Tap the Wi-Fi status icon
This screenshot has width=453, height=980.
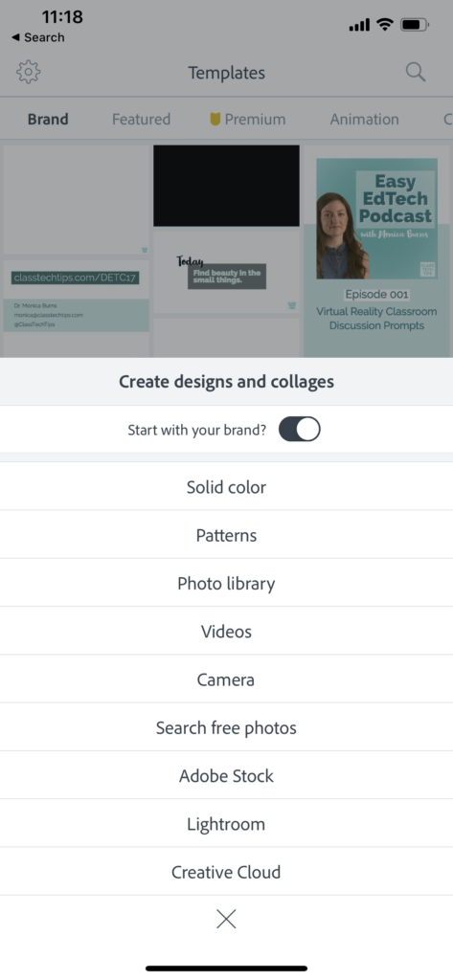tap(385, 25)
